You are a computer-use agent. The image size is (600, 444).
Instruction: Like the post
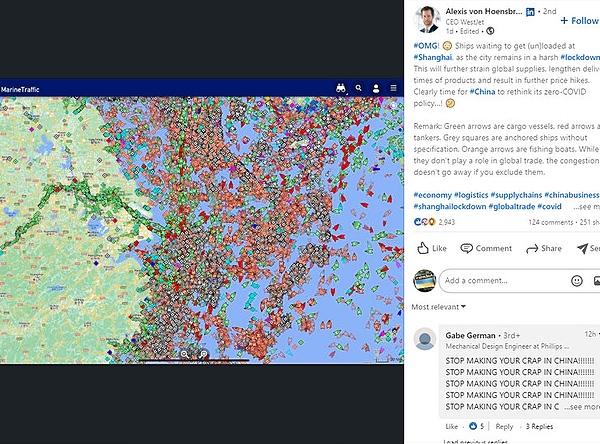click(432, 248)
